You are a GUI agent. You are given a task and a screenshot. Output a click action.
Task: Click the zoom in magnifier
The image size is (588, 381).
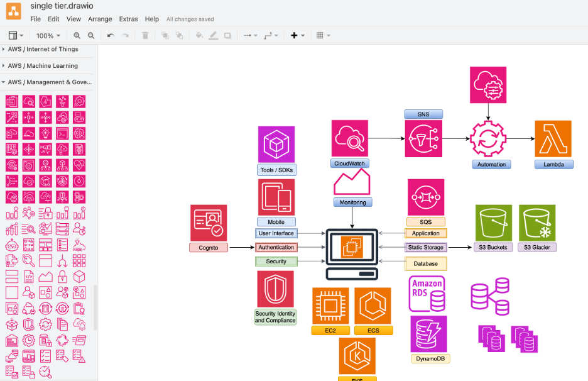point(77,36)
